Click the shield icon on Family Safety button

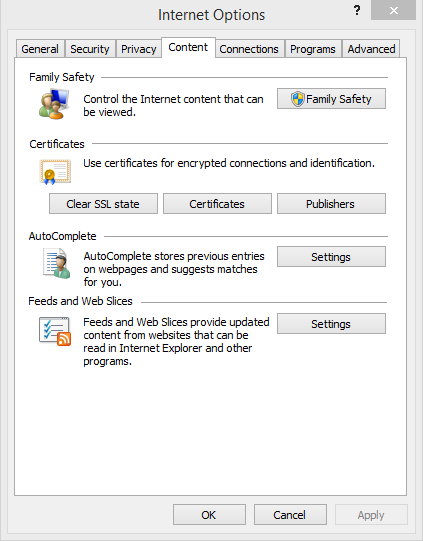pyautogui.click(x=297, y=99)
